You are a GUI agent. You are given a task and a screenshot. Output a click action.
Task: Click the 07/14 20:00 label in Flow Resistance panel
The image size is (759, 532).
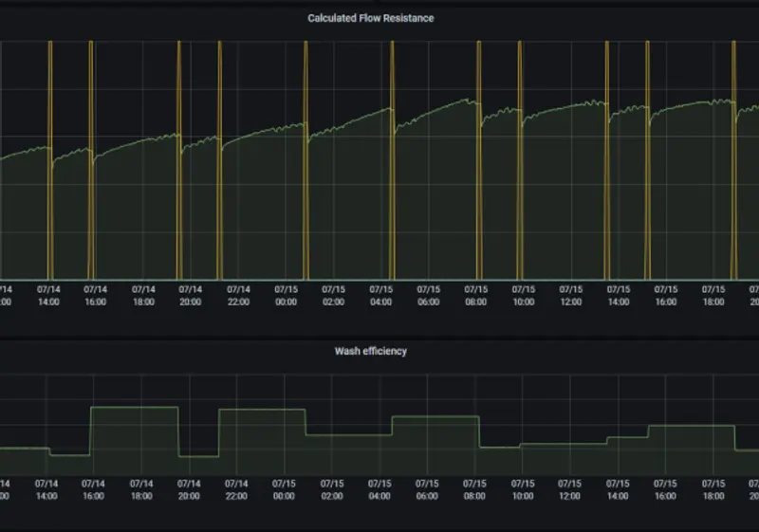pos(191,296)
